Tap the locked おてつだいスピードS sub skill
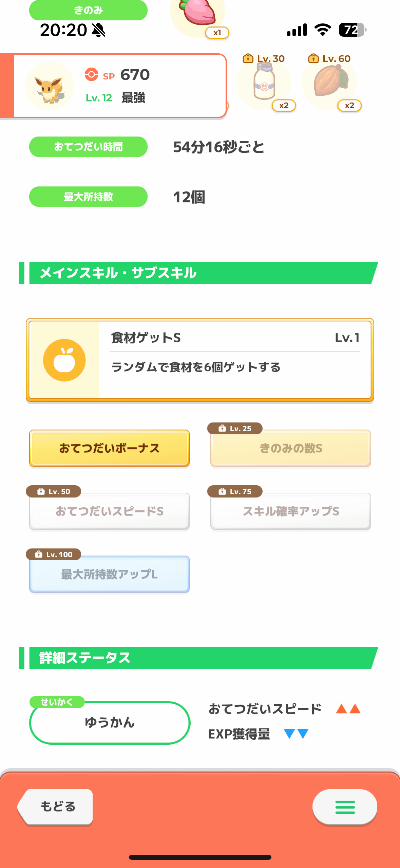 click(x=109, y=511)
